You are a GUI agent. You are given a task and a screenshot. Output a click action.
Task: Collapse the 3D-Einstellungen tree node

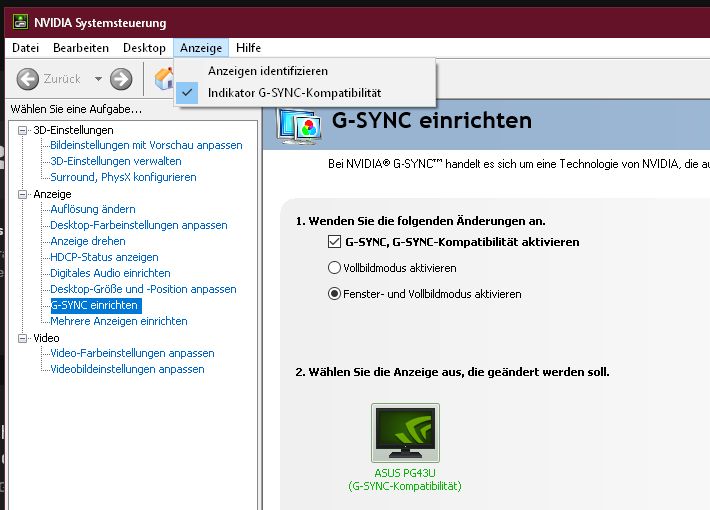point(22,130)
